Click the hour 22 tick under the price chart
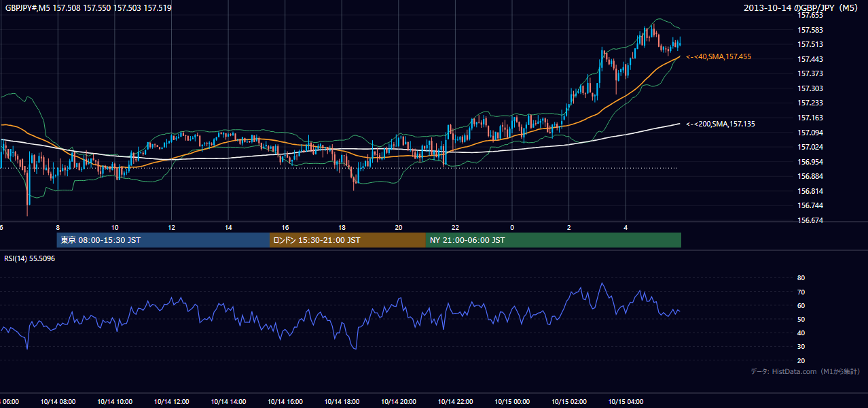Screen dimensions: 868x408 coord(455,227)
